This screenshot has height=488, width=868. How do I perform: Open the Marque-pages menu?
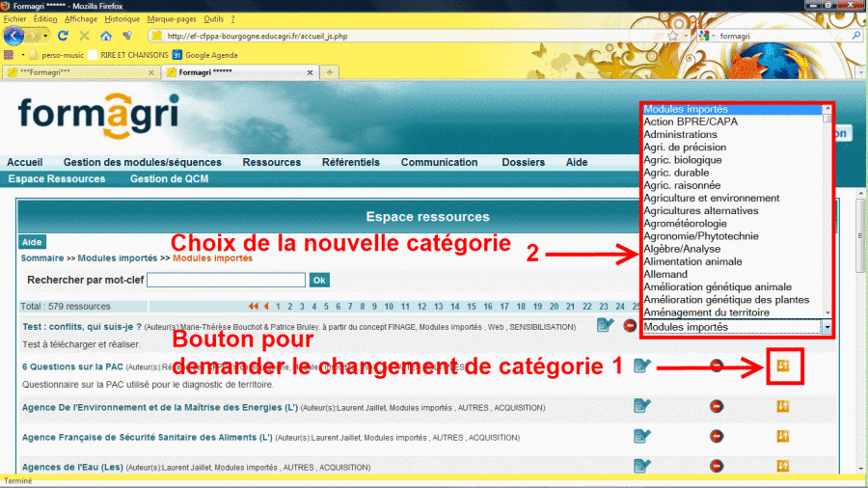[x=172, y=19]
